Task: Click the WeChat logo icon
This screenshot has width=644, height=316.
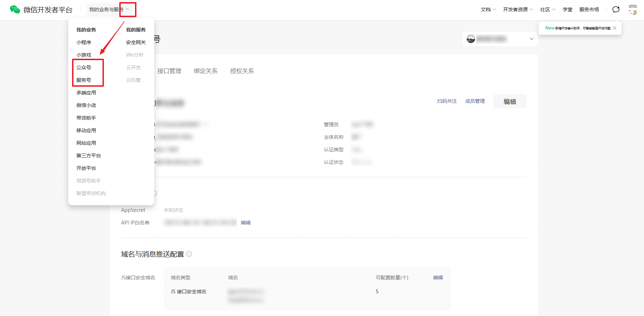Action: 15,9
